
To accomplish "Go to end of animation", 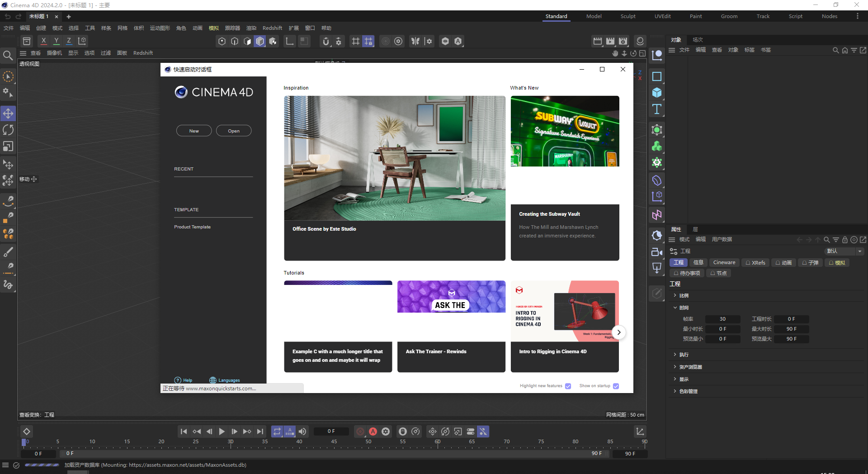I will [259, 431].
